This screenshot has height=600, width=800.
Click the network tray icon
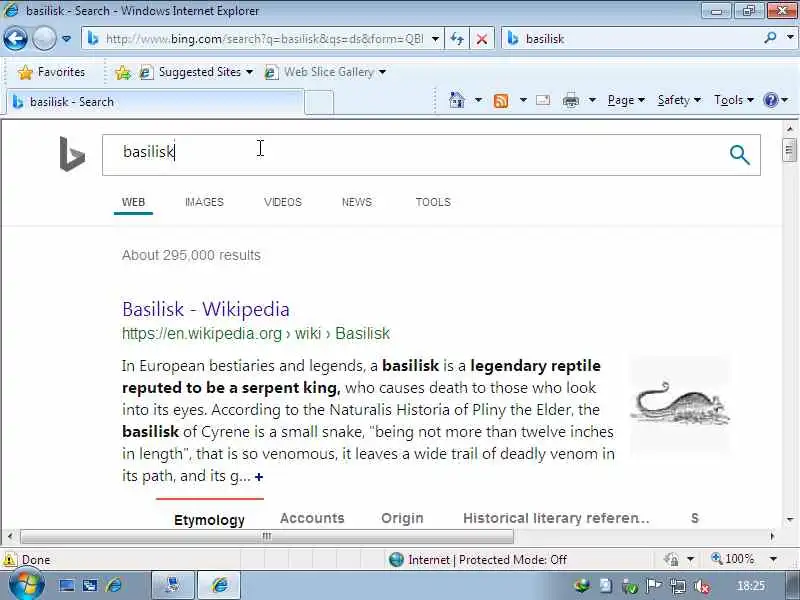[678, 586]
